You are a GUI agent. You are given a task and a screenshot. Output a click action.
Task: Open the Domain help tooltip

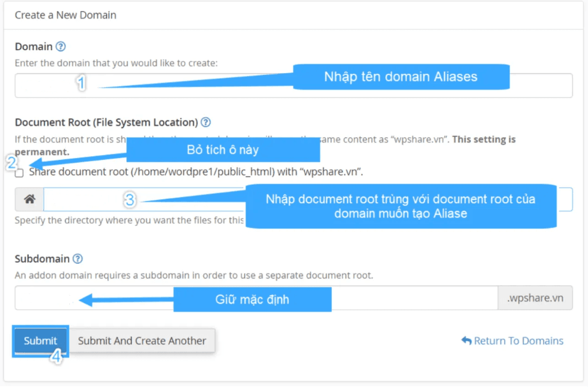60,46
